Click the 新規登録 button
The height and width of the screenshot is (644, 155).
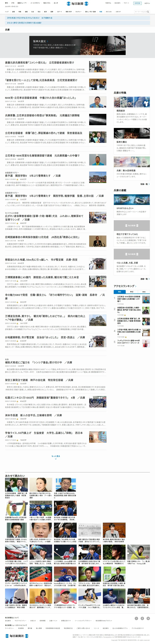click(137, 3)
